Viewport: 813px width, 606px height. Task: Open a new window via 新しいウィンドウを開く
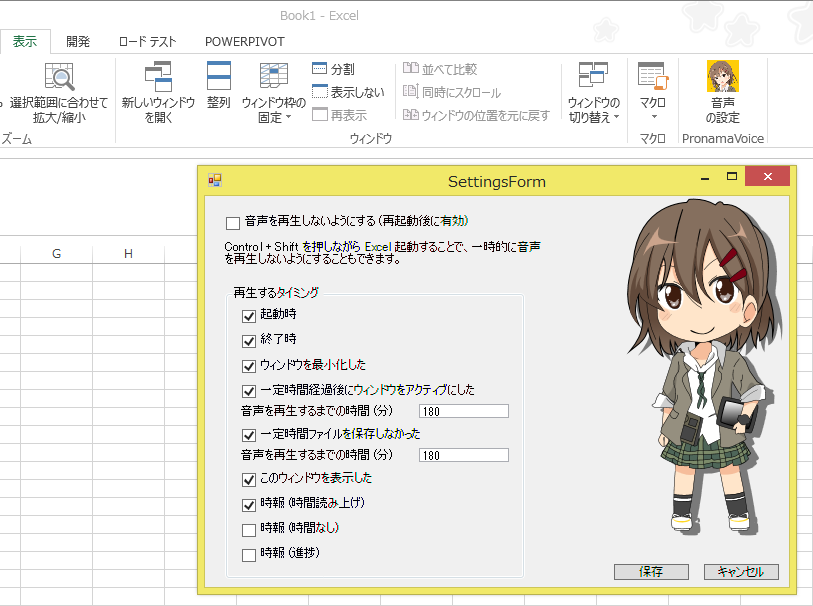click(x=157, y=77)
